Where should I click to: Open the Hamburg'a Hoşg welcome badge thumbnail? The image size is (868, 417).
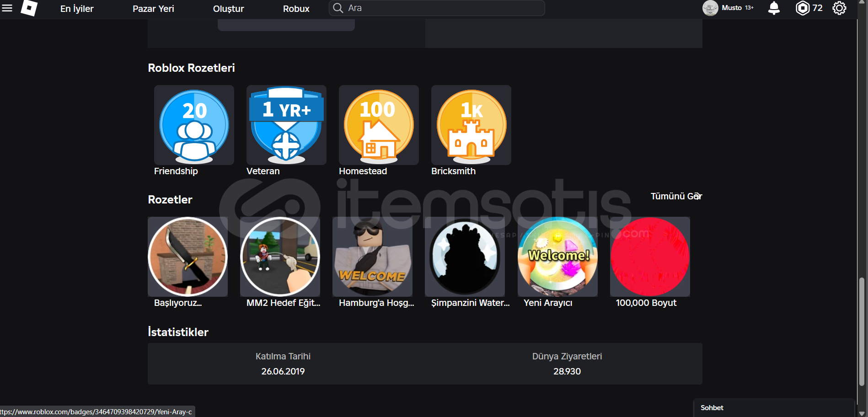pyautogui.click(x=372, y=257)
